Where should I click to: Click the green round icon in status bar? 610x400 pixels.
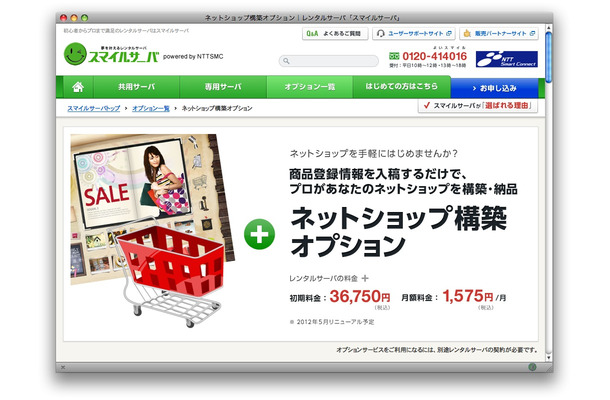coord(532,367)
